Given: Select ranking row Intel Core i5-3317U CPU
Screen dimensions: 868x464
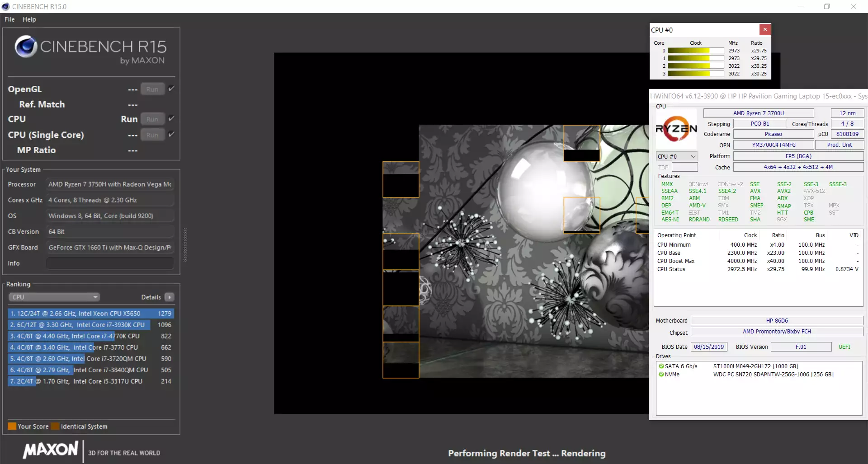Looking at the screenshot, I should 91,381.
